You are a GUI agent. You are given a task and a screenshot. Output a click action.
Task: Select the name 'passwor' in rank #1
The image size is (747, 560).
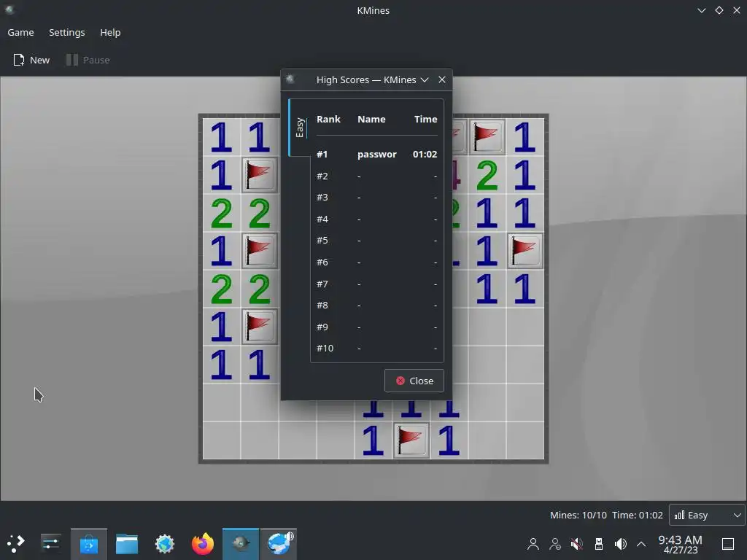coord(377,155)
